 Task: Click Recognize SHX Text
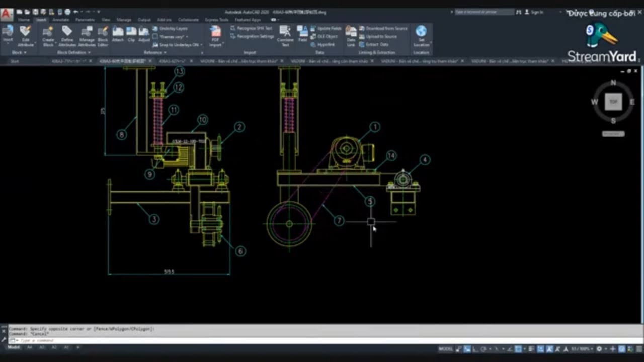point(251,29)
